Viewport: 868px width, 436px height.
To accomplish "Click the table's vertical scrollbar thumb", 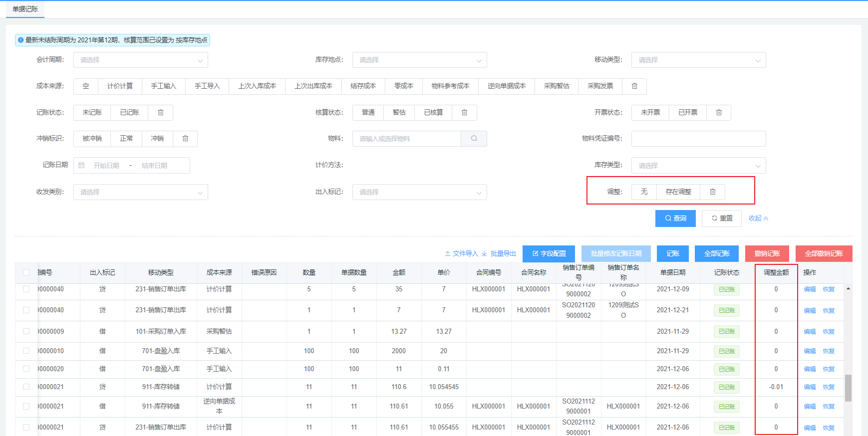I will (848, 388).
